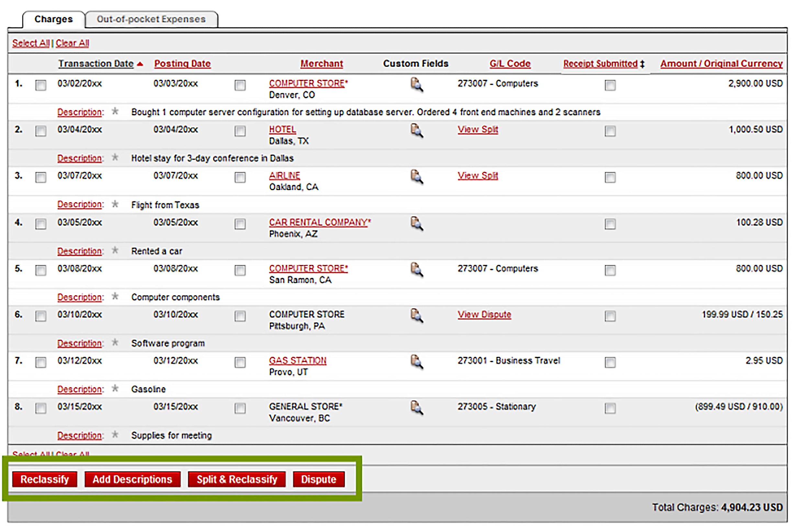This screenshot has height=532, width=795.
Task: Click custom fields icon for Gas Station charge
Action: (416, 362)
